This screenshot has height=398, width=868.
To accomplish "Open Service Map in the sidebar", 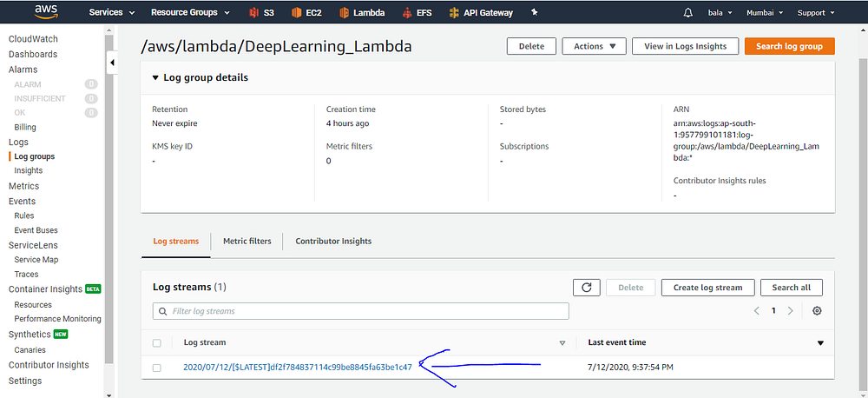I will point(36,260).
